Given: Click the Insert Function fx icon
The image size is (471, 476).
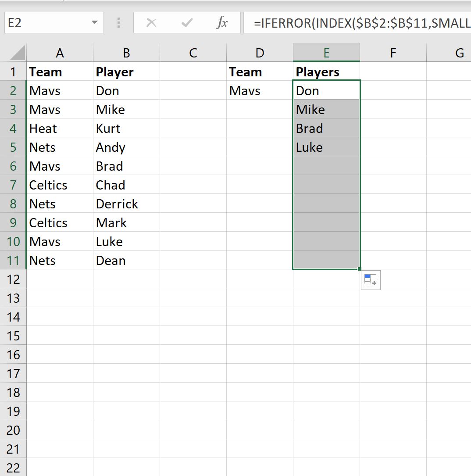Looking at the screenshot, I should click(x=223, y=23).
